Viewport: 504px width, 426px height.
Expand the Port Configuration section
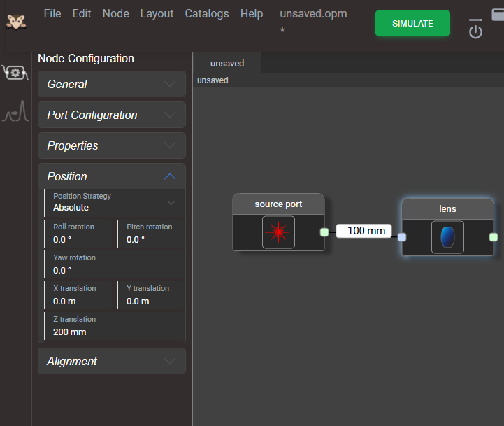(x=112, y=115)
